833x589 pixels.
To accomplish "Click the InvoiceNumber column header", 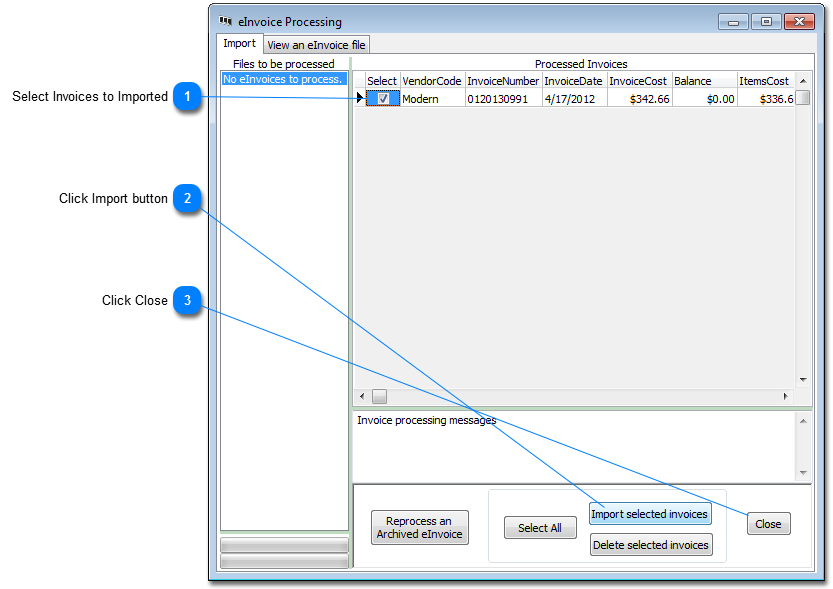I will click(503, 80).
